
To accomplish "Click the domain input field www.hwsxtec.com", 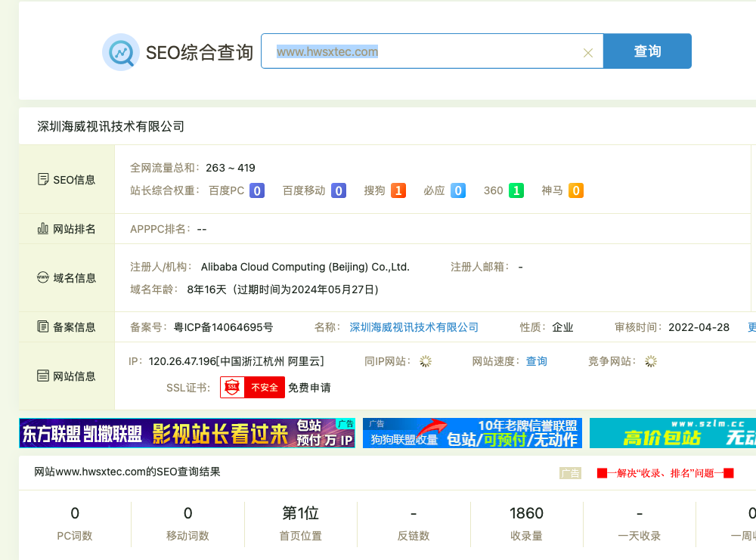I will [x=423, y=52].
